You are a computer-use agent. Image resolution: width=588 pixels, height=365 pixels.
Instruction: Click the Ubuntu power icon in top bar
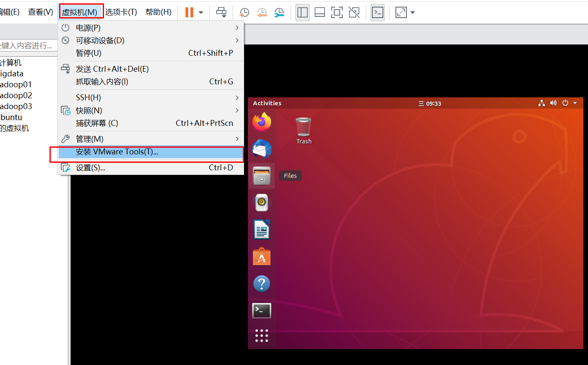click(x=565, y=103)
